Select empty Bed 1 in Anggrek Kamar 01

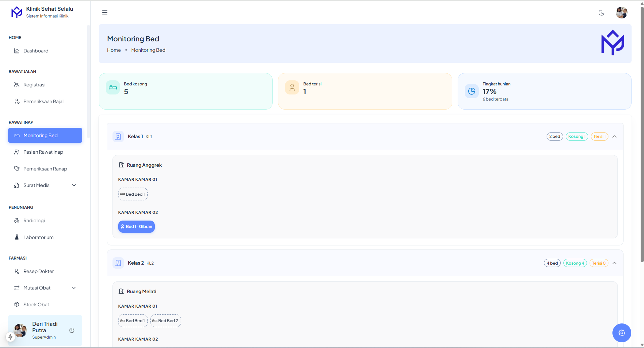coord(133,194)
